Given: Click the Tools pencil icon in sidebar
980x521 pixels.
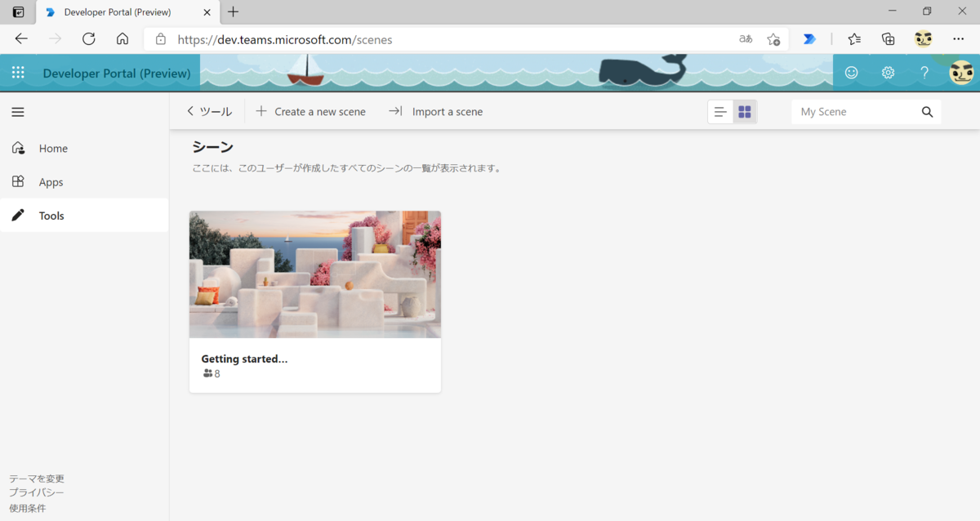Looking at the screenshot, I should (x=18, y=216).
